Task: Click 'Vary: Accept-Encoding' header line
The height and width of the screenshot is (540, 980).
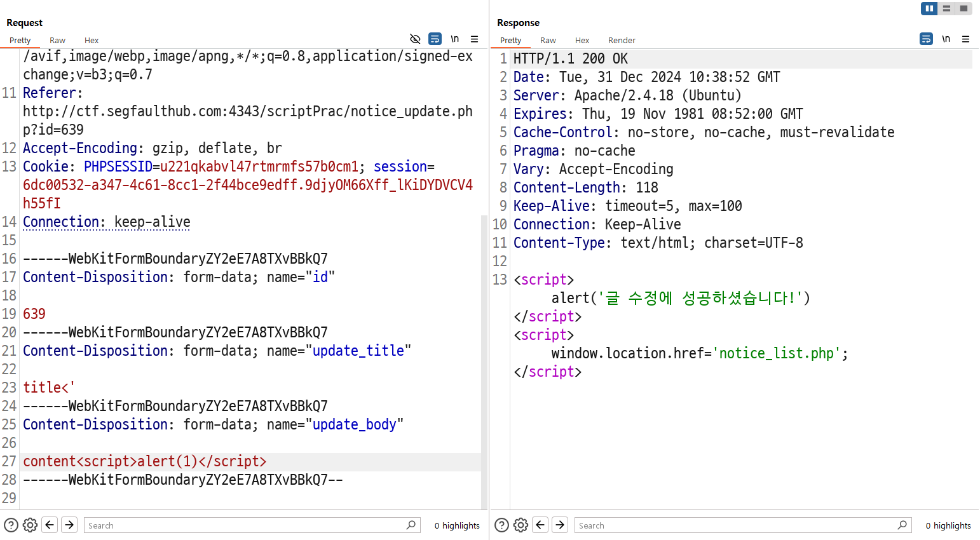Action: point(594,169)
